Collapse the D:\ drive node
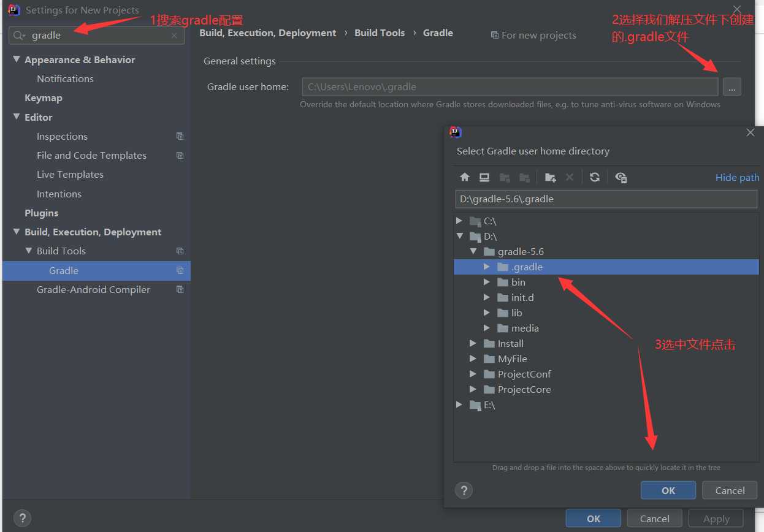Viewport: 764px width, 532px height. (x=460, y=236)
